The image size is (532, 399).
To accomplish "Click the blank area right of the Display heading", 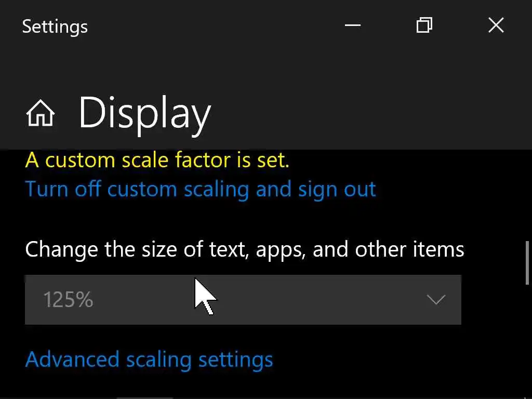I will tap(364, 113).
